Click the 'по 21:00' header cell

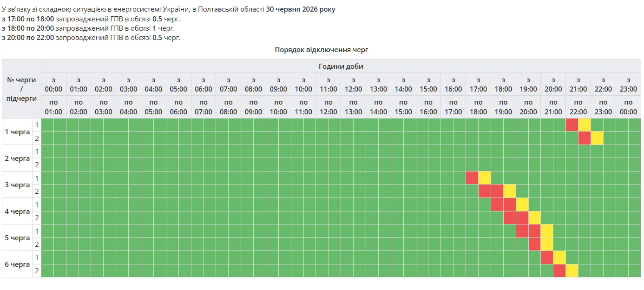point(553,107)
